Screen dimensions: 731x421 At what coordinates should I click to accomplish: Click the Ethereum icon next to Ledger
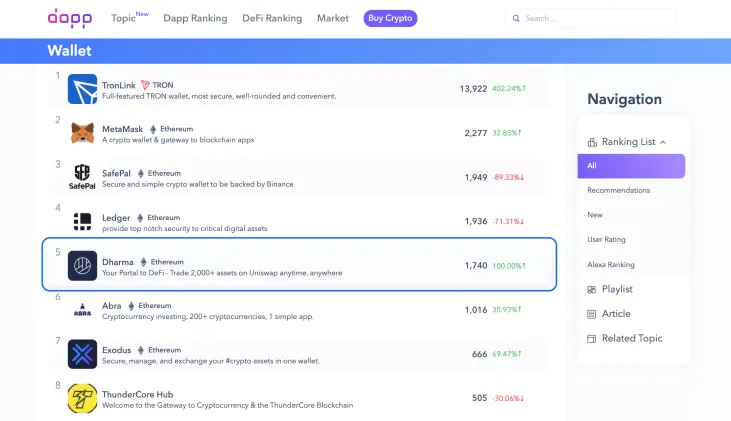point(140,218)
